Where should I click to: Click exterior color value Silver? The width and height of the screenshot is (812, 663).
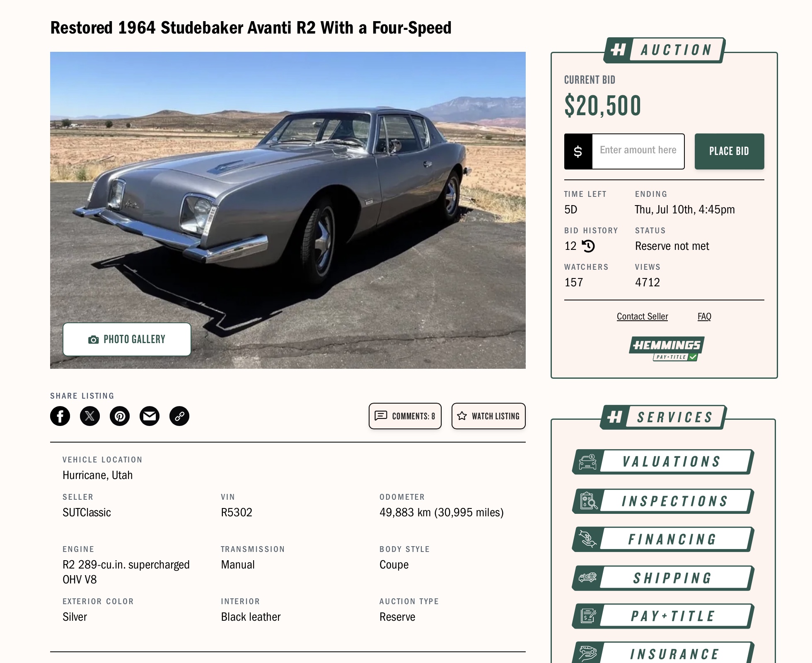pyautogui.click(x=75, y=617)
